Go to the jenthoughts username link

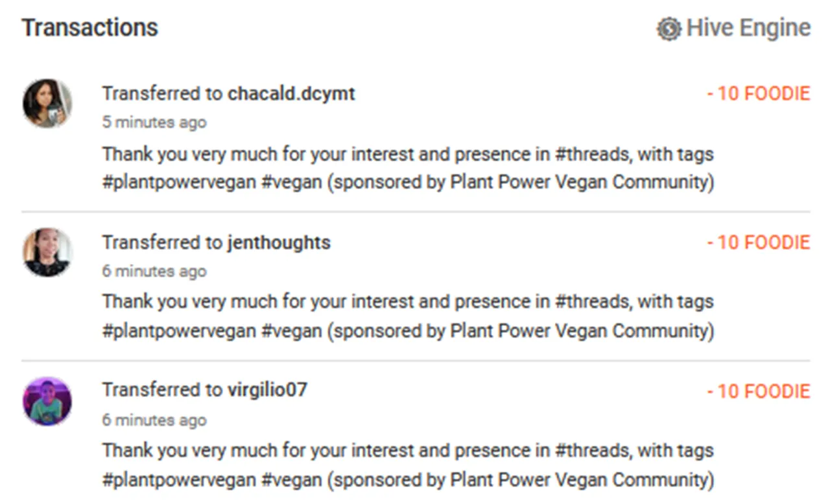point(279,243)
